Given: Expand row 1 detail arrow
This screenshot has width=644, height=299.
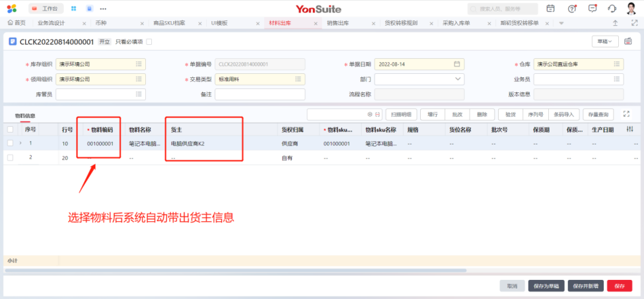Looking at the screenshot, I should (x=20, y=143).
